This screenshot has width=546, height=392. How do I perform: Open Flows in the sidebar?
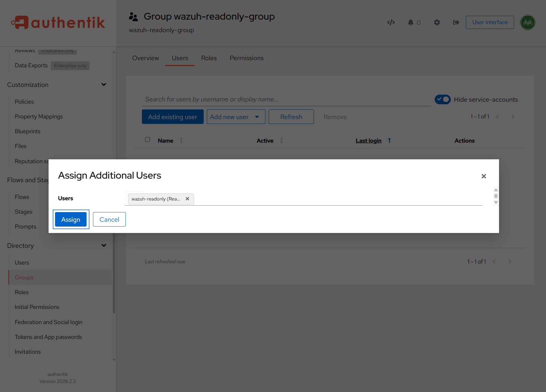click(x=22, y=197)
